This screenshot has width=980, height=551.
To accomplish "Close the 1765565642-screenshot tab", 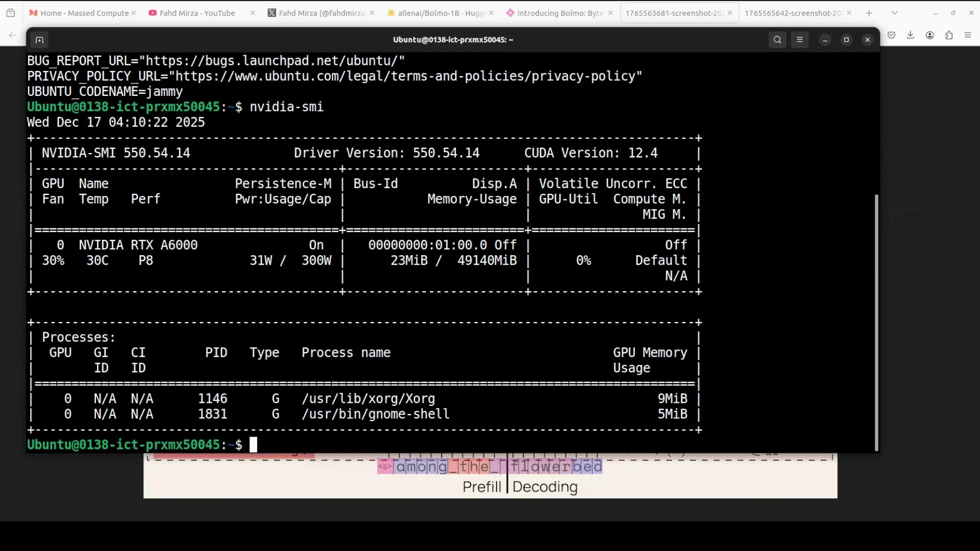I will pyautogui.click(x=849, y=12).
